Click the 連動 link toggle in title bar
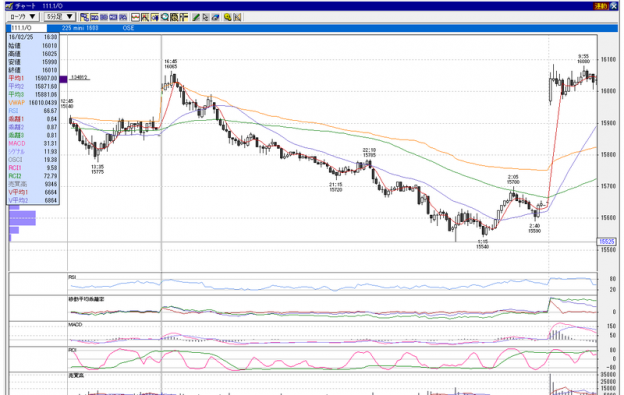The image size is (624, 395). pos(601,6)
